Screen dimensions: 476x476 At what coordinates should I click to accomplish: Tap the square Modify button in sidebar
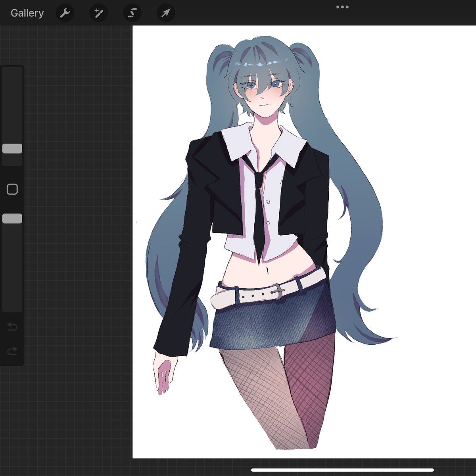click(x=12, y=189)
